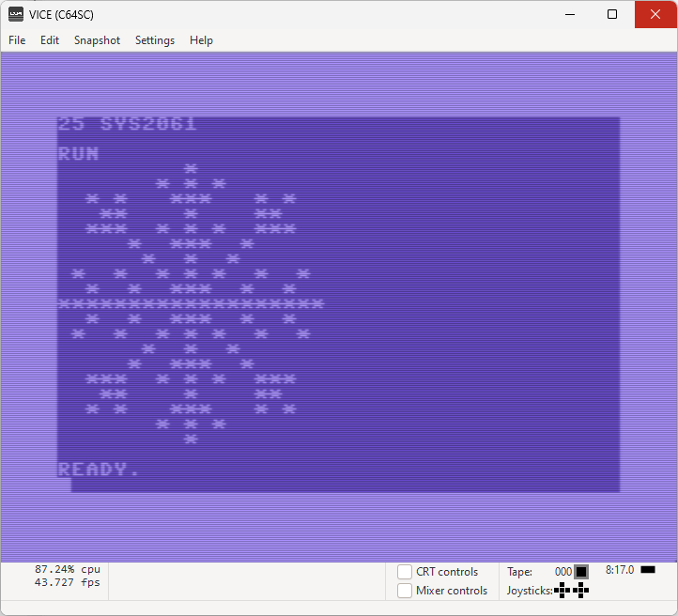Screen dimensions: 678x616
Task: Open the File menu
Action: tap(17, 40)
